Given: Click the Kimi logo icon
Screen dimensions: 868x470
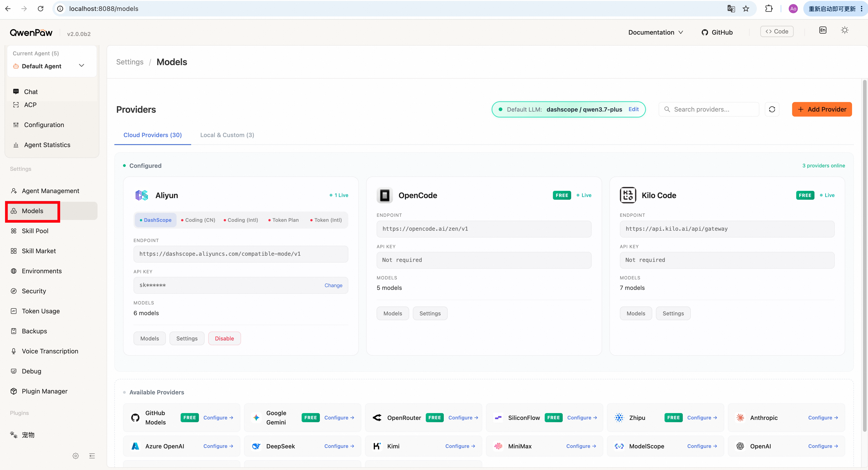Looking at the screenshot, I should coord(377,446).
